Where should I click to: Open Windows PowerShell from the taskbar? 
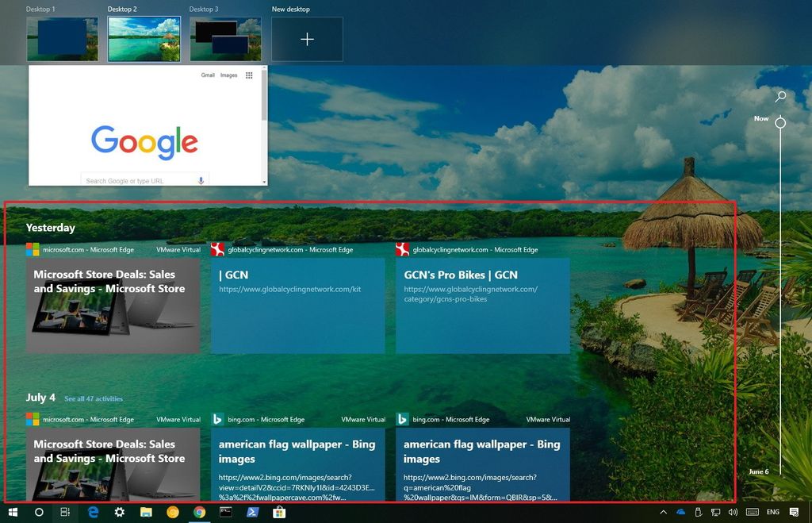point(254,512)
